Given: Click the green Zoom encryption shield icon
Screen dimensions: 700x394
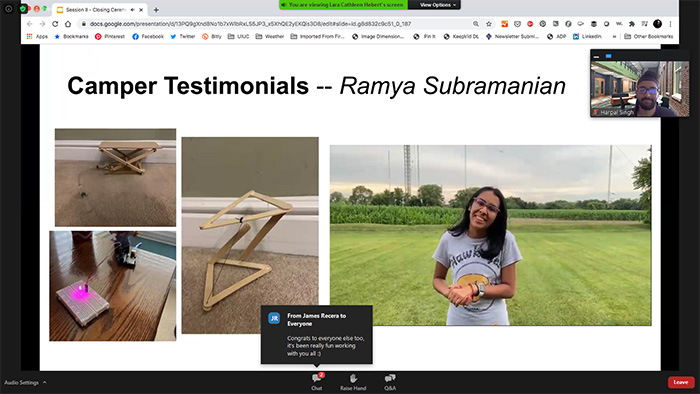Looking at the screenshot, I should click(x=23, y=8).
